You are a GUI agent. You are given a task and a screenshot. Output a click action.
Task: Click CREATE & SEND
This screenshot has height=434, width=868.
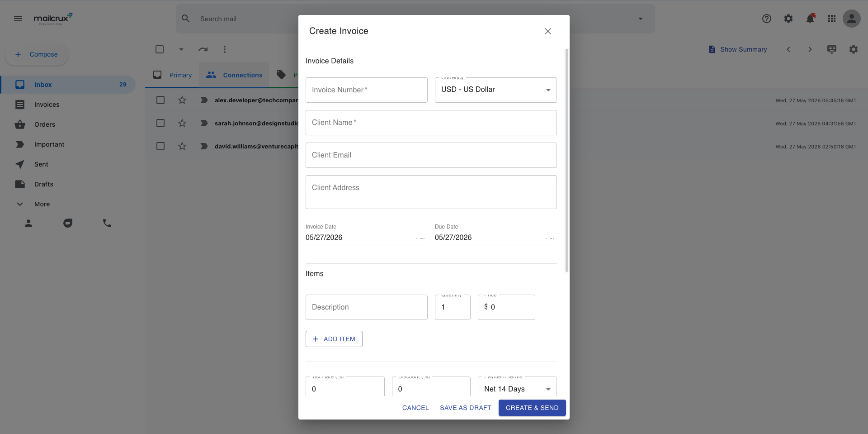point(532,408)
